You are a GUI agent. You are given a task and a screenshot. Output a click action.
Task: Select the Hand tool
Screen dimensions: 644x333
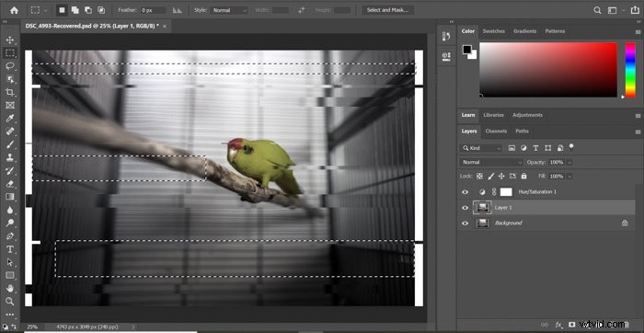10,289
